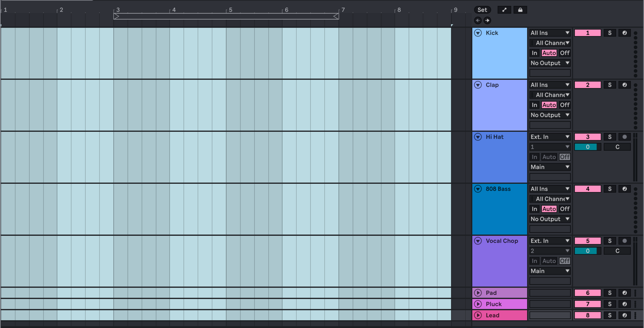The width and height of the screenshot is (644, 328).
Task: Set Clap monitor to In
Action: (534, 105)
